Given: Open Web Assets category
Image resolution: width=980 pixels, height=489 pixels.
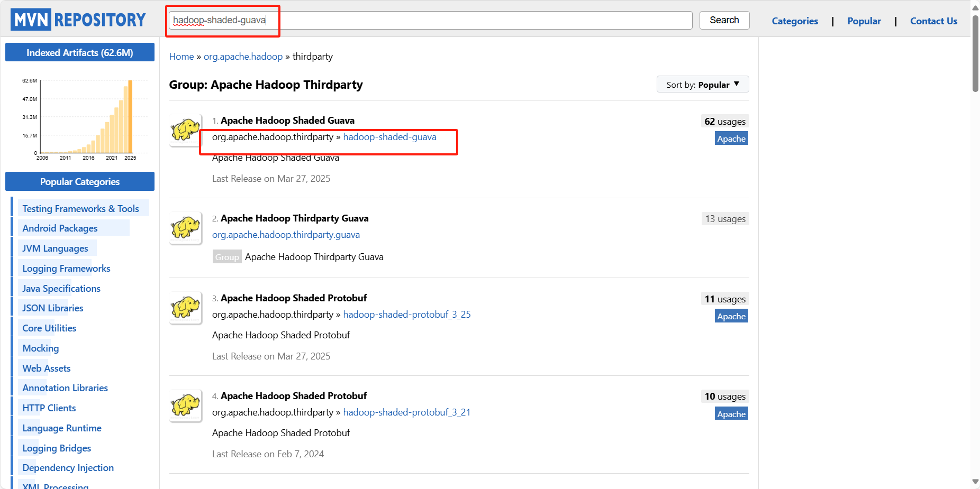Looking at the screenshot, I should tap(47, 368).
